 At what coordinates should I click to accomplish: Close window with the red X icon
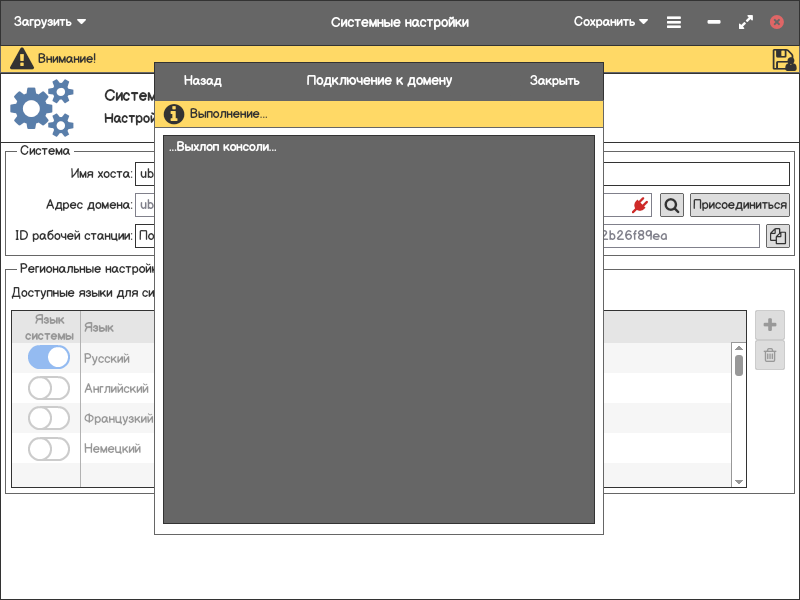pyautogui.click(x=777, y=22)
